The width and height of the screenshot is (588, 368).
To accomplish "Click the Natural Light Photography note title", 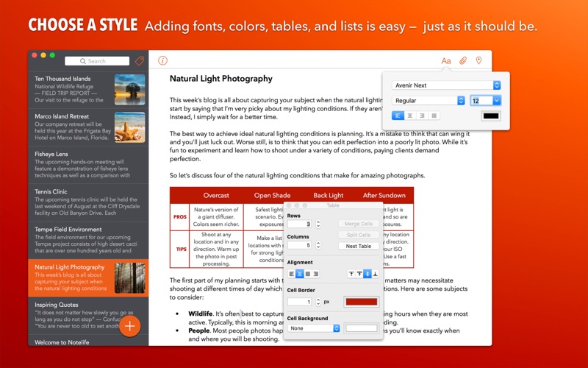I will point(221,79).
